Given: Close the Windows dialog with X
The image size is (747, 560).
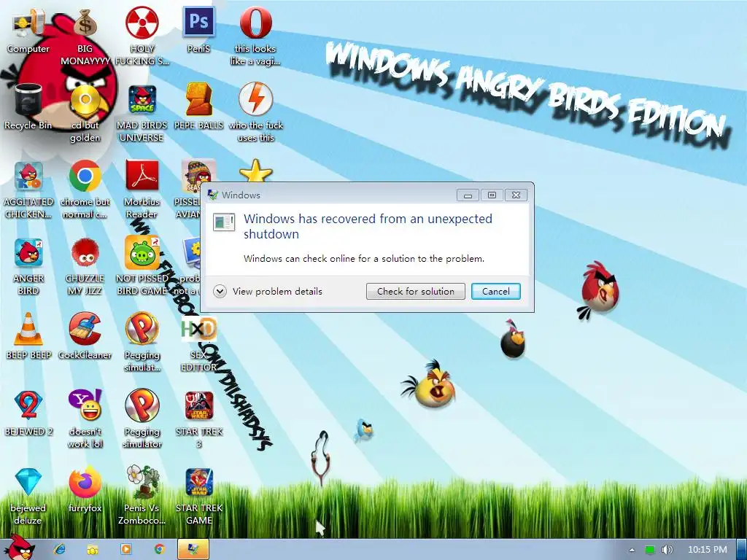Looking at the screenshot, I should point(516,195).
